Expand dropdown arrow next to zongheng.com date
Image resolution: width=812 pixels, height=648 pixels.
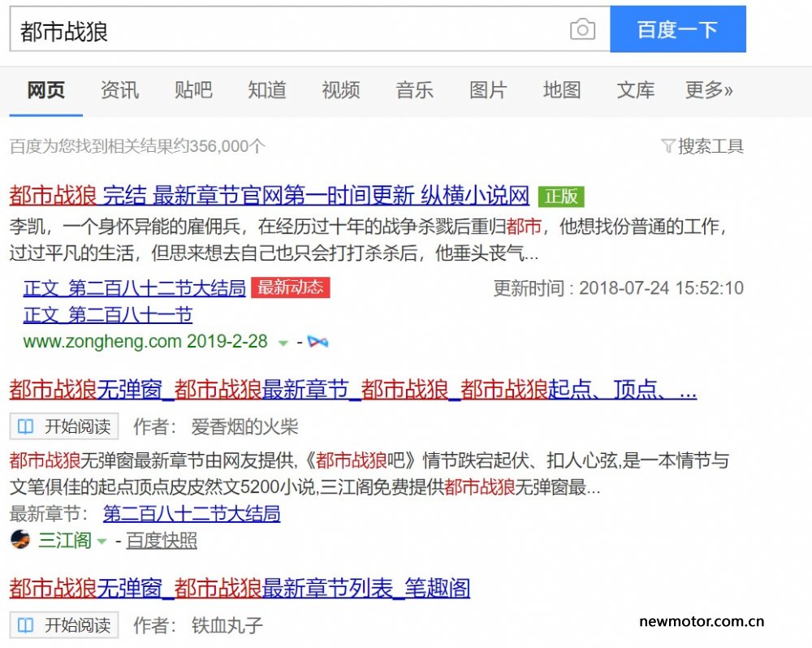[283, 343]
